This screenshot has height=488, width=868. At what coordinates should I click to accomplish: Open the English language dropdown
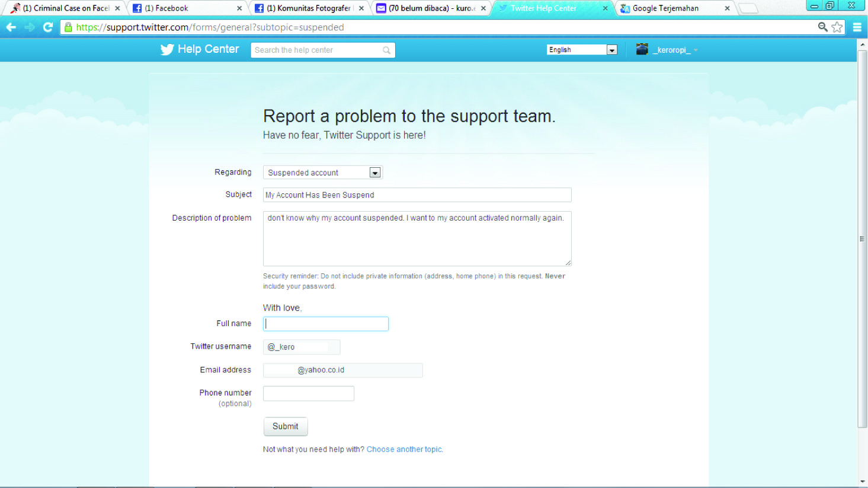point(582,50)
